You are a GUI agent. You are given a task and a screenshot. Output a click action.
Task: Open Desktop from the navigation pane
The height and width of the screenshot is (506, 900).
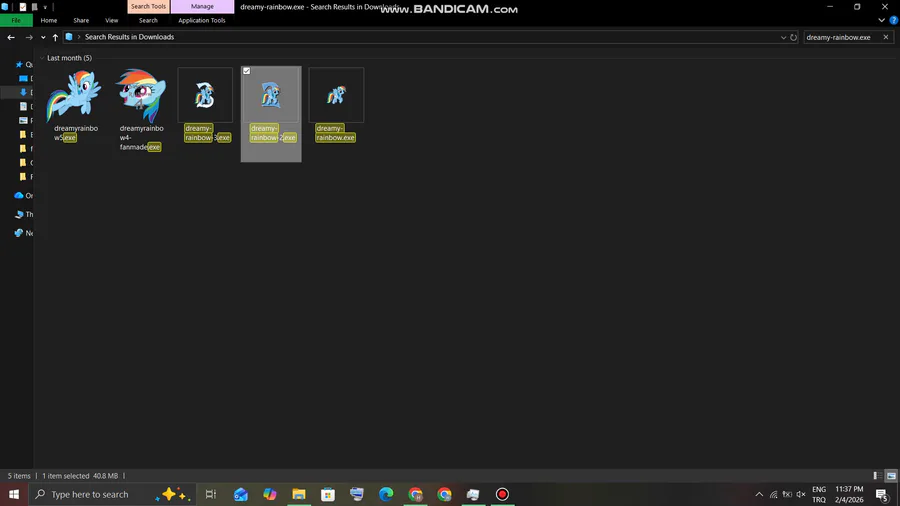24,79
